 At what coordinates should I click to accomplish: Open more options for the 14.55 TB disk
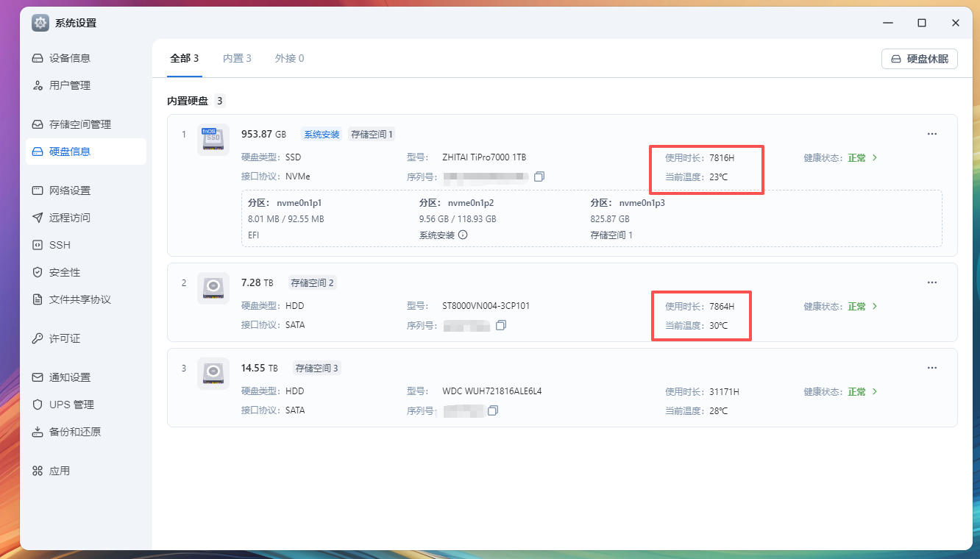coord(932,368)
